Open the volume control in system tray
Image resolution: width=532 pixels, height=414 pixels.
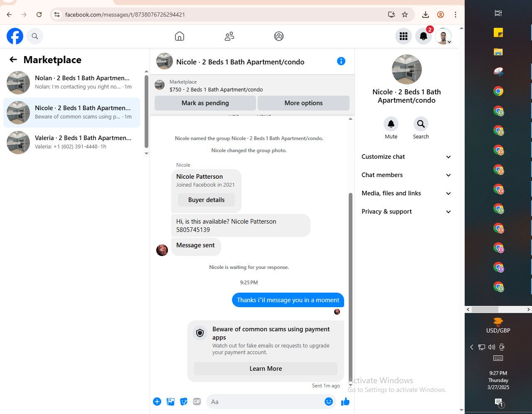point(492,347)
